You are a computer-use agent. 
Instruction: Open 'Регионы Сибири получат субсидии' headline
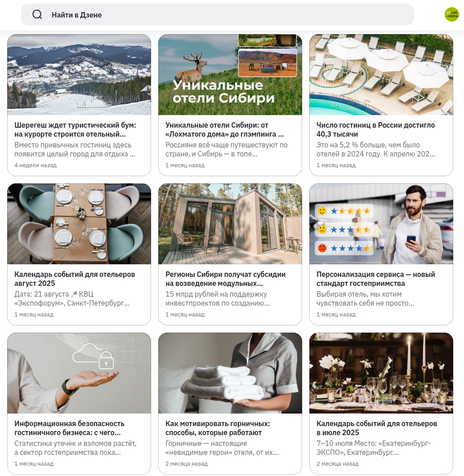tap(226, 279)
